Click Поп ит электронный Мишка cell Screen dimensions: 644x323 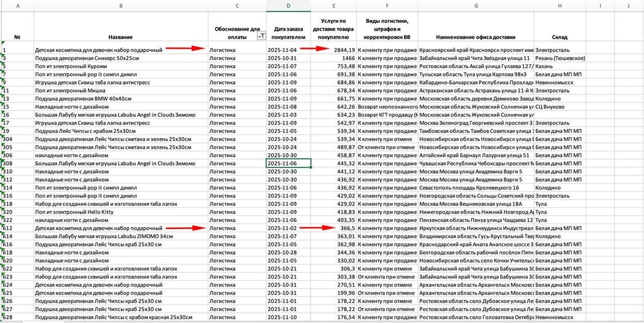click(120, 90)
